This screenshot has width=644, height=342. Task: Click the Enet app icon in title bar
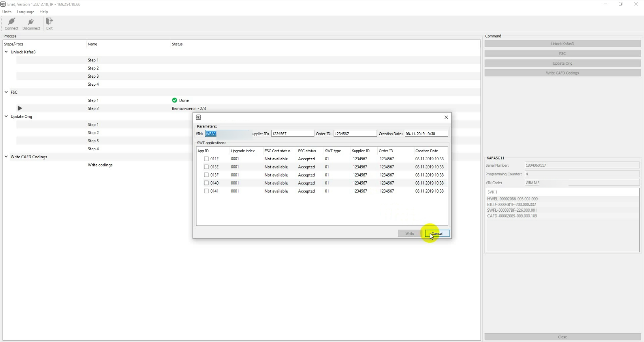pos(3,4)
